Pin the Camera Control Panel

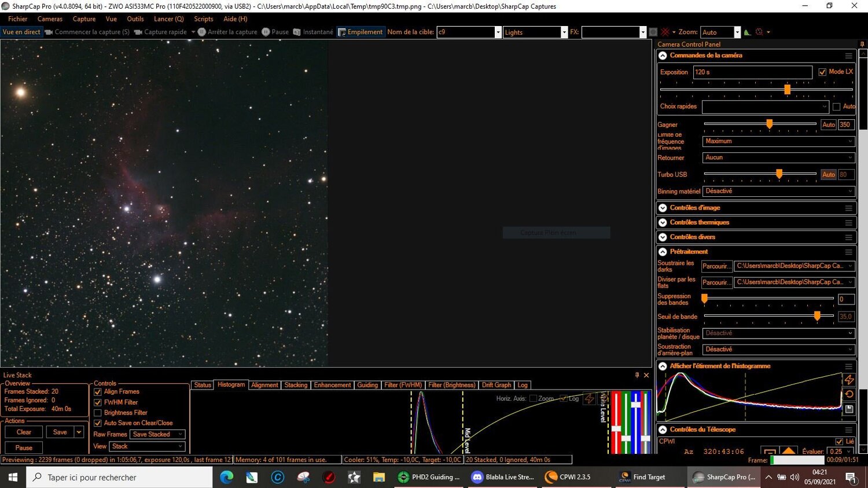point(862,44)
